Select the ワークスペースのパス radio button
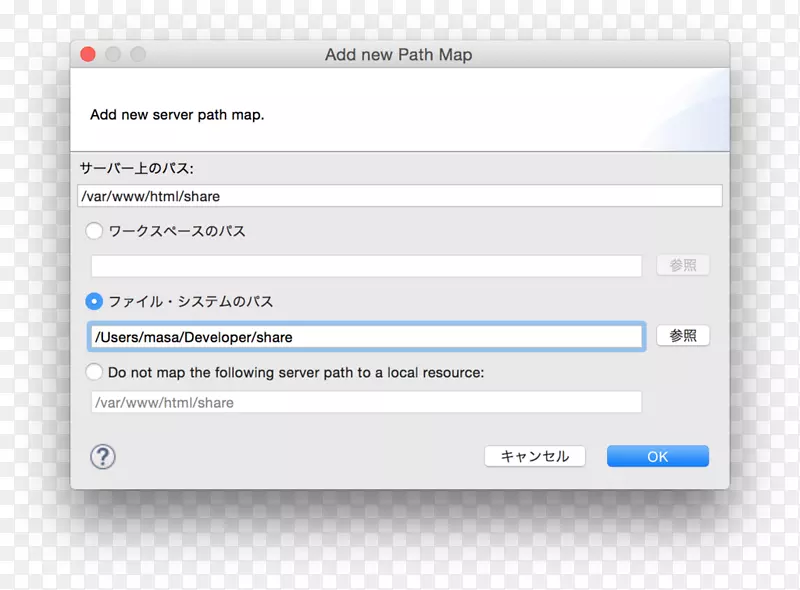 pos(95,231)
